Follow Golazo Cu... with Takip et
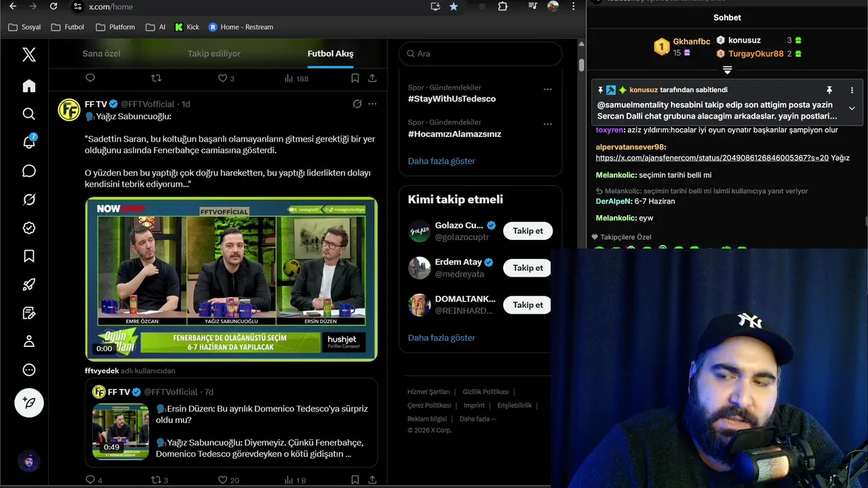 click(x=528, y=231)
